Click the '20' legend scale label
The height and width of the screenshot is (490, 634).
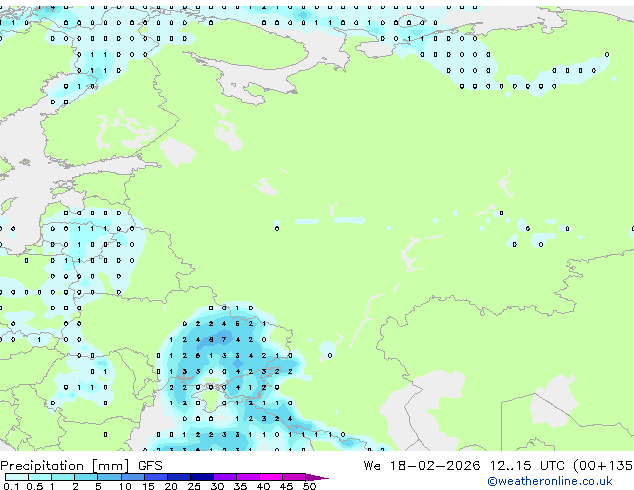click(x=171, y=486)
